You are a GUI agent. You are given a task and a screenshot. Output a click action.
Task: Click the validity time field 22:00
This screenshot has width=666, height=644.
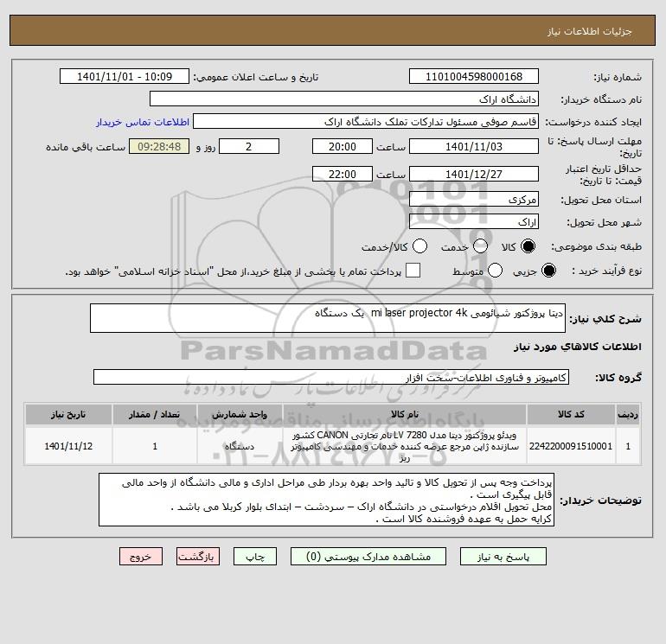click(x=343, y=174)
